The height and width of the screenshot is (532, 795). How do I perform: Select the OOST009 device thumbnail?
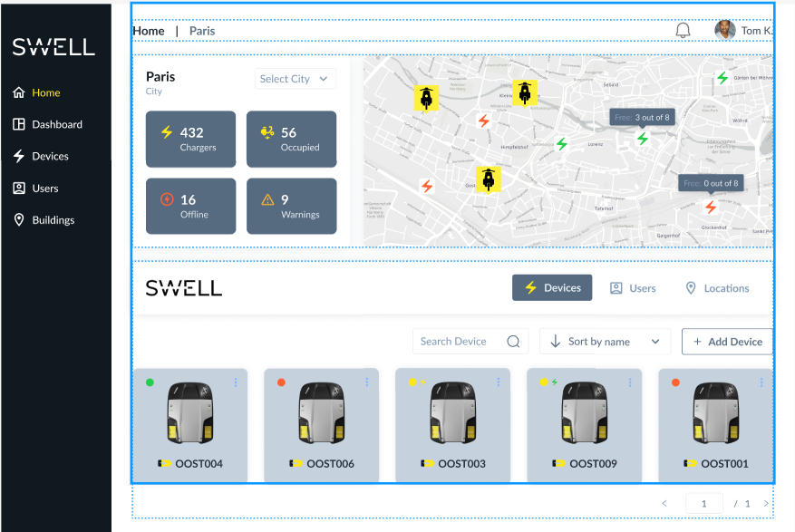click(x=585, y=413)
